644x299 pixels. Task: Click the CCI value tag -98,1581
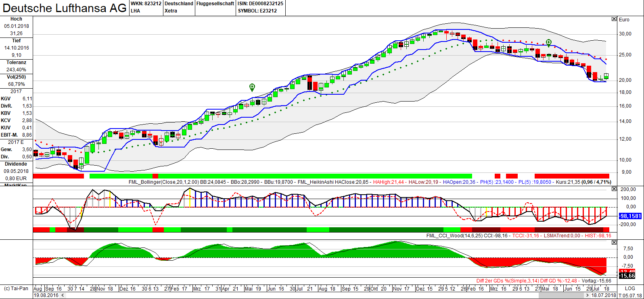coord(630,216)
